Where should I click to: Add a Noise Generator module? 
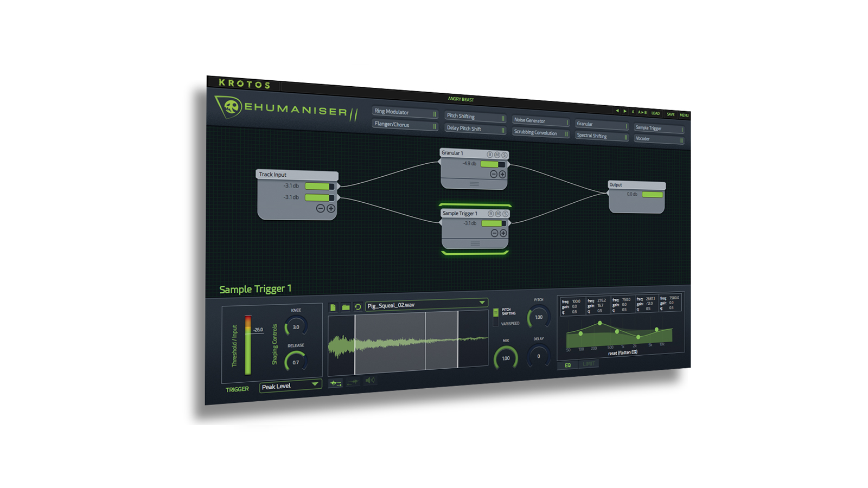point(541,121)
